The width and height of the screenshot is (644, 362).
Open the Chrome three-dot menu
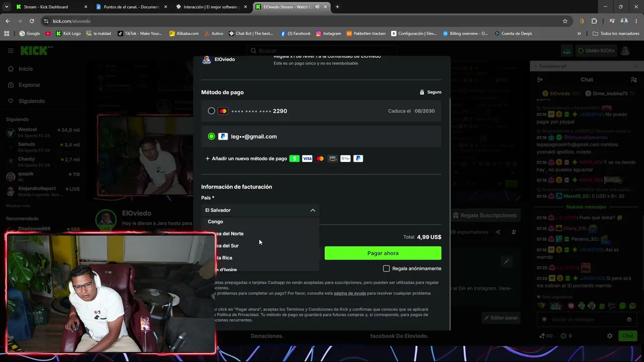[x=636, y=21]
